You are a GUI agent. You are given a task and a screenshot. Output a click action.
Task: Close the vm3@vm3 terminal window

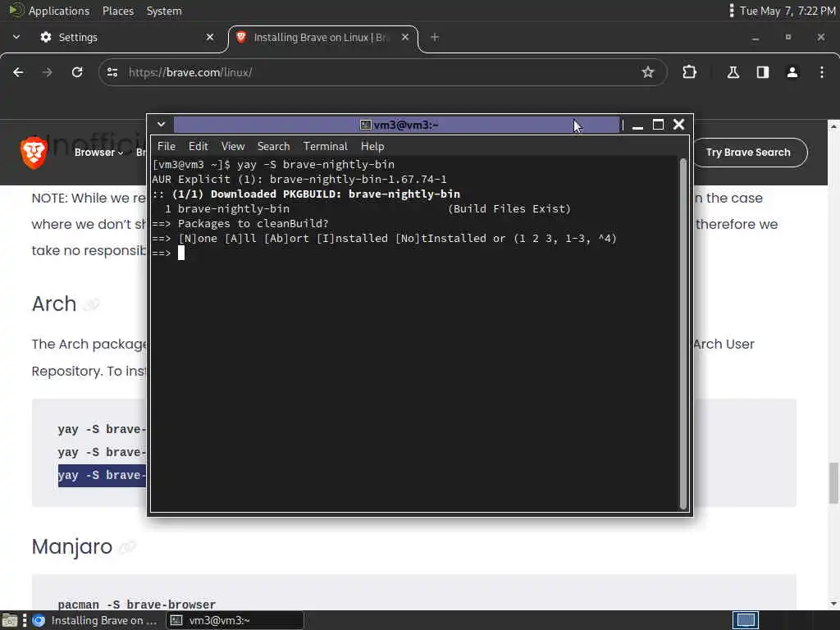click(x=678, y=125)
